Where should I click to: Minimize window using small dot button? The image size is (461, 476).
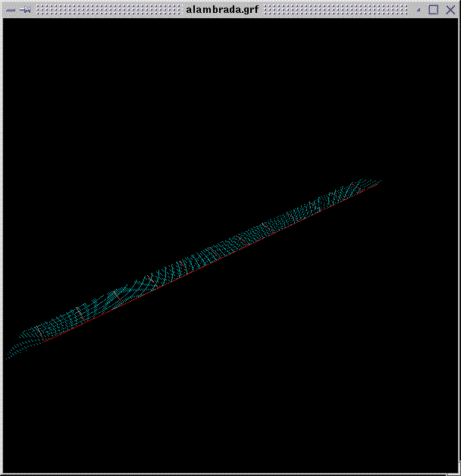tap(419, 10)
